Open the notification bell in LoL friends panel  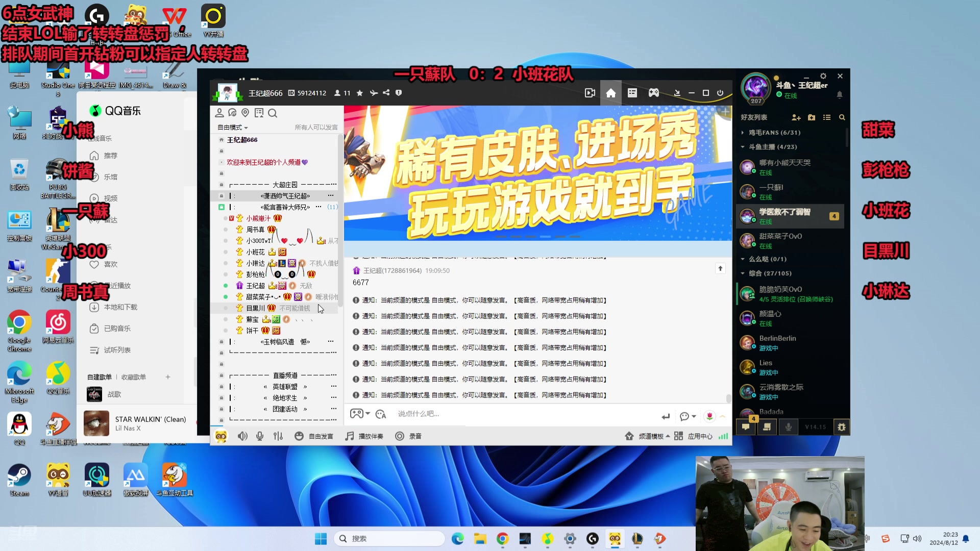click(x=840, y=95)
